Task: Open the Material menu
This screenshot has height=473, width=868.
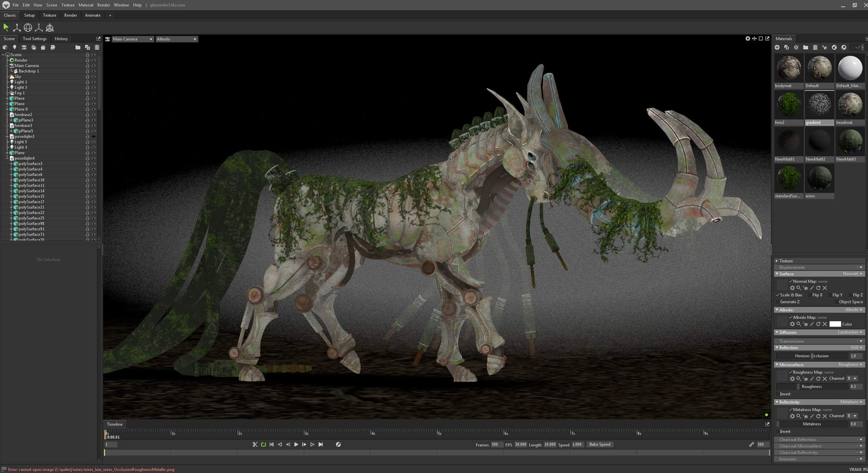Action: (85, 5)
